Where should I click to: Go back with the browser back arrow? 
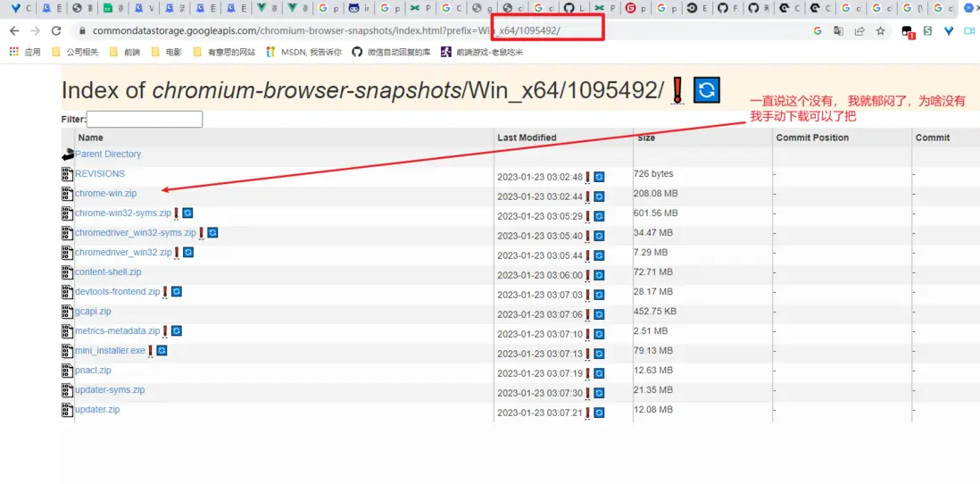tap(14, 30)
